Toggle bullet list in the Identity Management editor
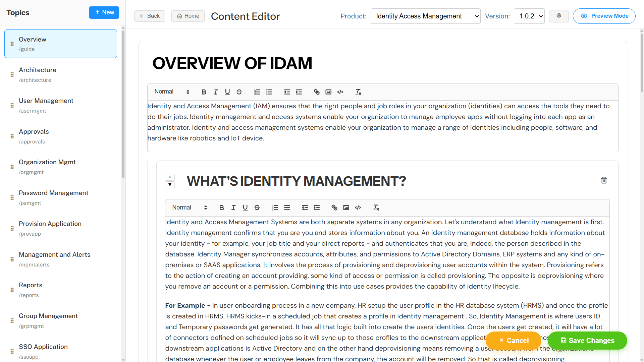 [x=286, y=207]
